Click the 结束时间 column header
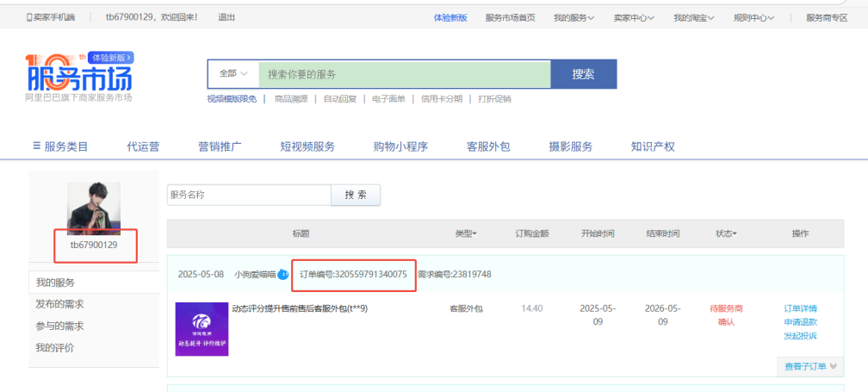 (663, 233)
